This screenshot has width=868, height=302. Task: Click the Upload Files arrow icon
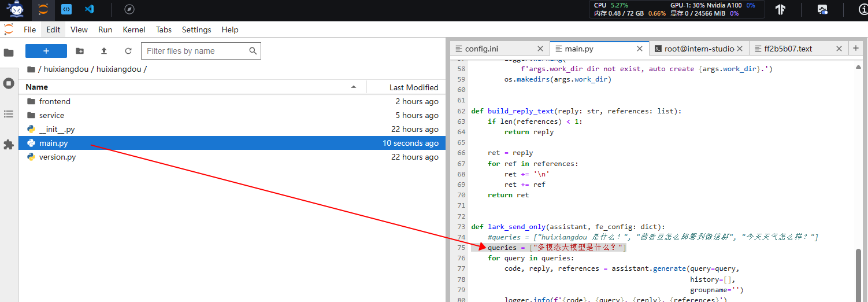[104, 51]
